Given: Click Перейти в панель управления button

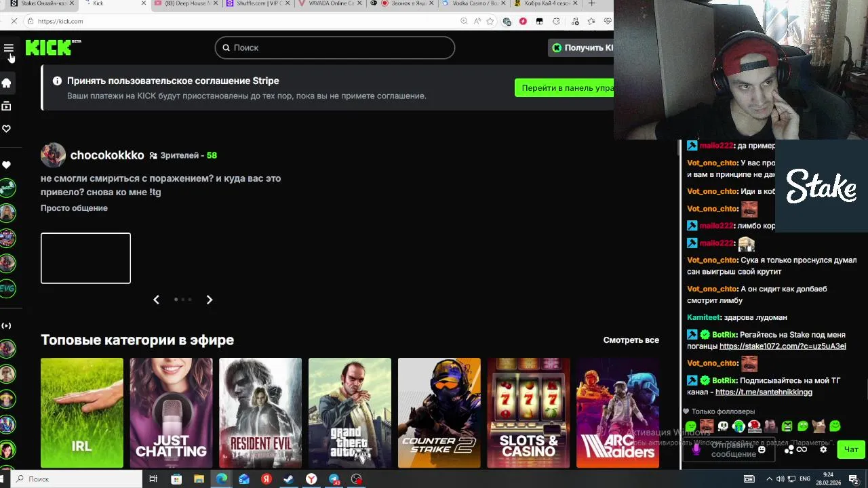Looking at the screenshot, I should (x=564, y=88).
